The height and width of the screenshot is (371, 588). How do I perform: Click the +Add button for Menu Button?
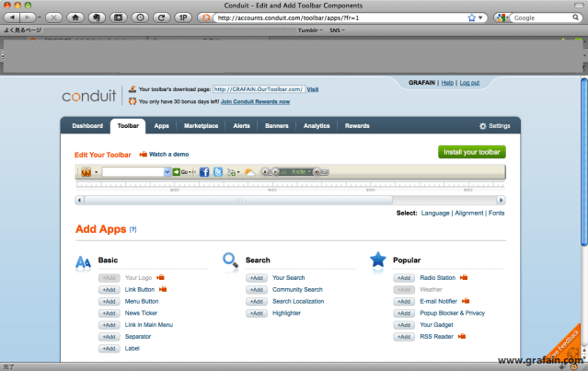110,302
